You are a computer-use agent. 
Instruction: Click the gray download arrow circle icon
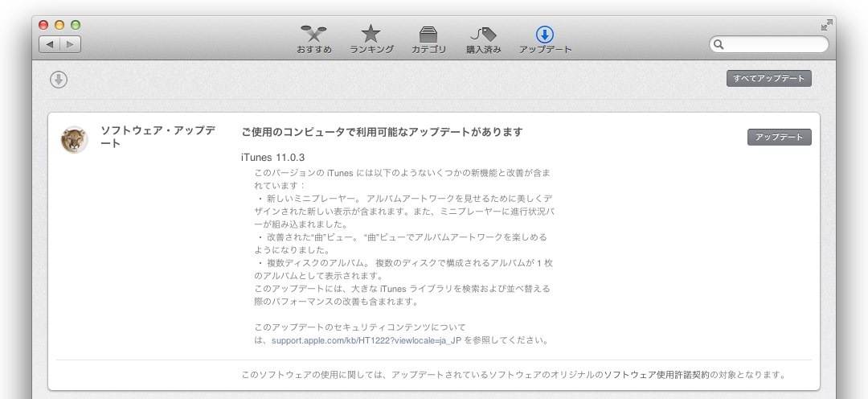pos(59,80)
